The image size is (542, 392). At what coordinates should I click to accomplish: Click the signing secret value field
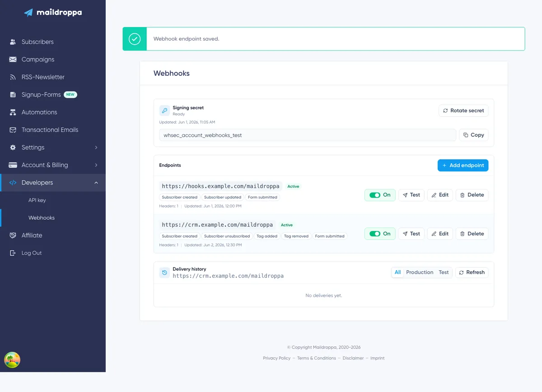coord(308,135)
